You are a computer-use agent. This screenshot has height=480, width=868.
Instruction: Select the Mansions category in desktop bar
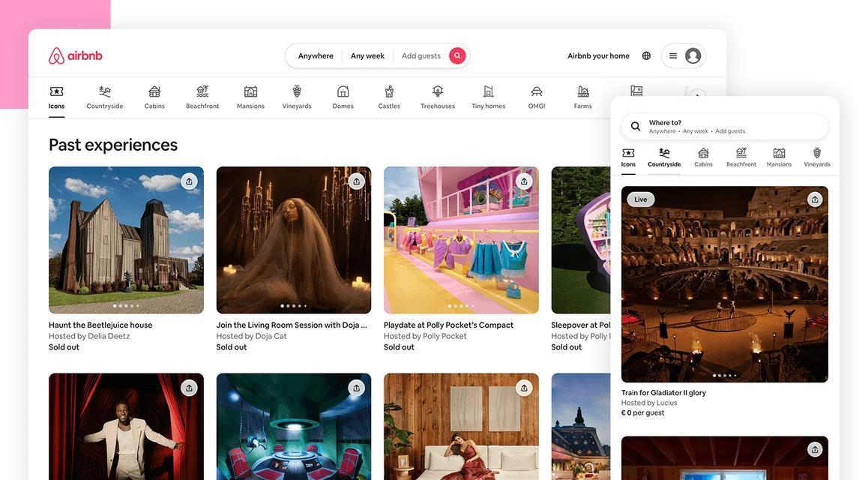pyautogui.click(x=251, y=97)
